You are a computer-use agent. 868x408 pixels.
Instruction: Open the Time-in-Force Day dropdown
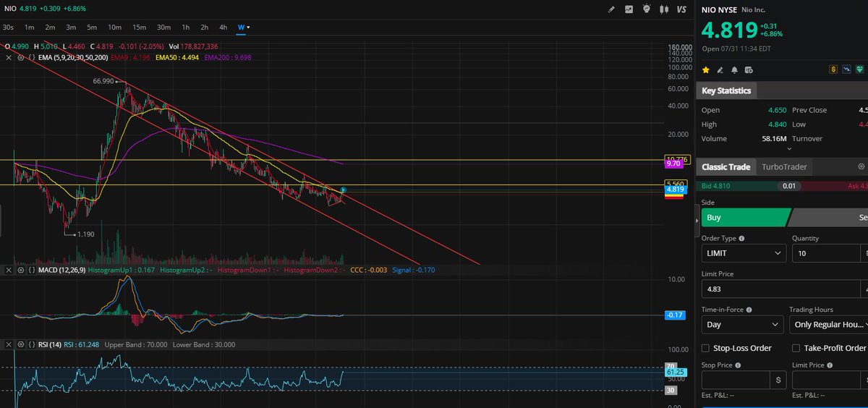pyautogui.click(x=742, y=325)
